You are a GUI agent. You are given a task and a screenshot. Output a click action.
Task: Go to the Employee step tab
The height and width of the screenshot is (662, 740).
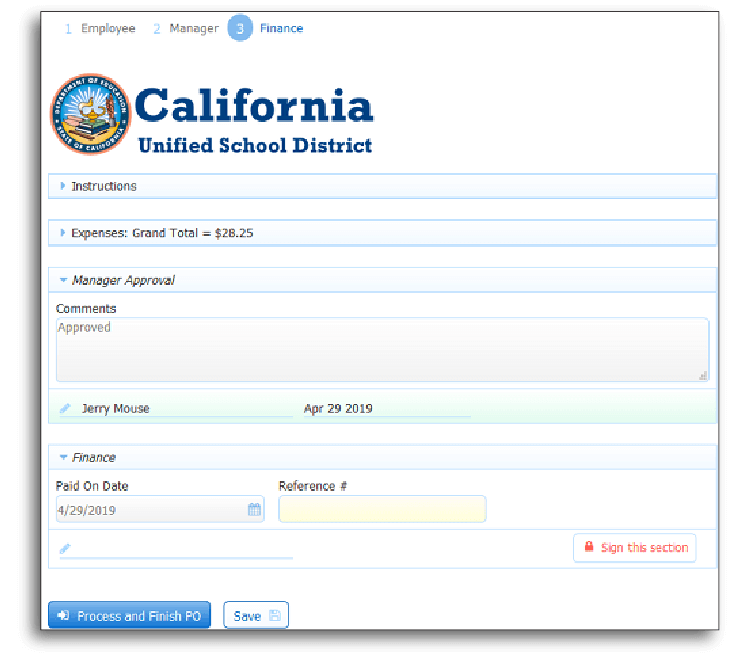click(100, 28)
